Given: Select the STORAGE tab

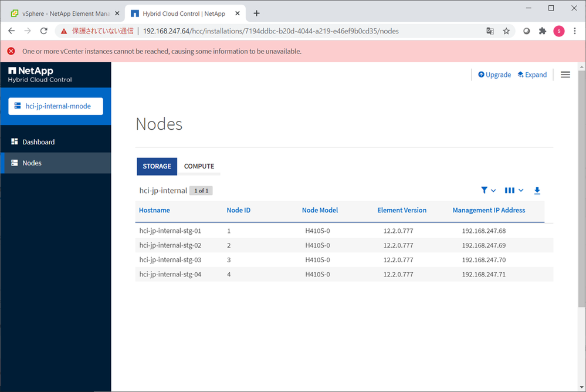Looking at the screenshot, I should point(157,166).
